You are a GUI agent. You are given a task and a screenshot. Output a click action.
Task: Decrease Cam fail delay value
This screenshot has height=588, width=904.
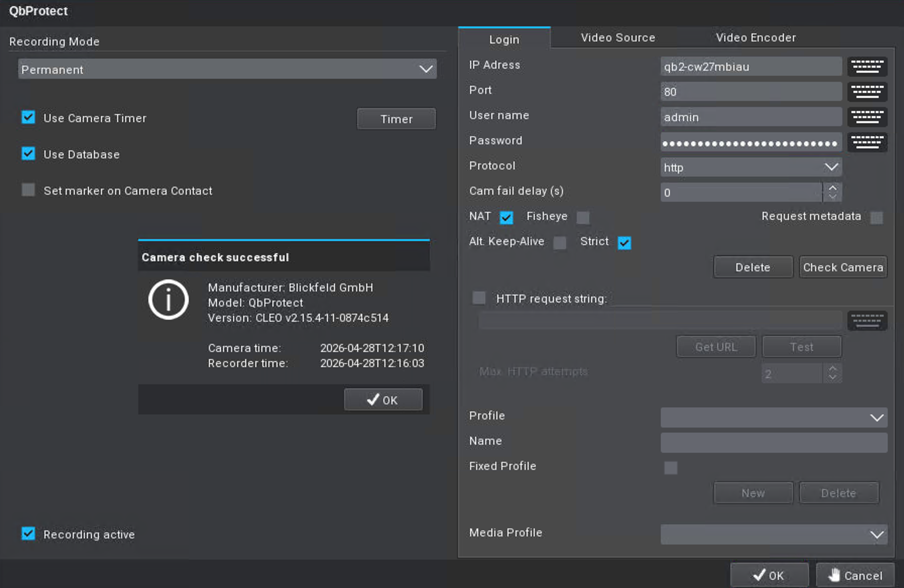pos(832,197)
